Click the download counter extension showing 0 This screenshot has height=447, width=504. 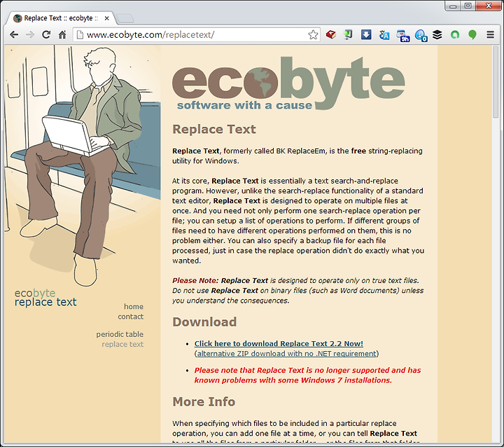pyautogui.click(x=421, y=36)
